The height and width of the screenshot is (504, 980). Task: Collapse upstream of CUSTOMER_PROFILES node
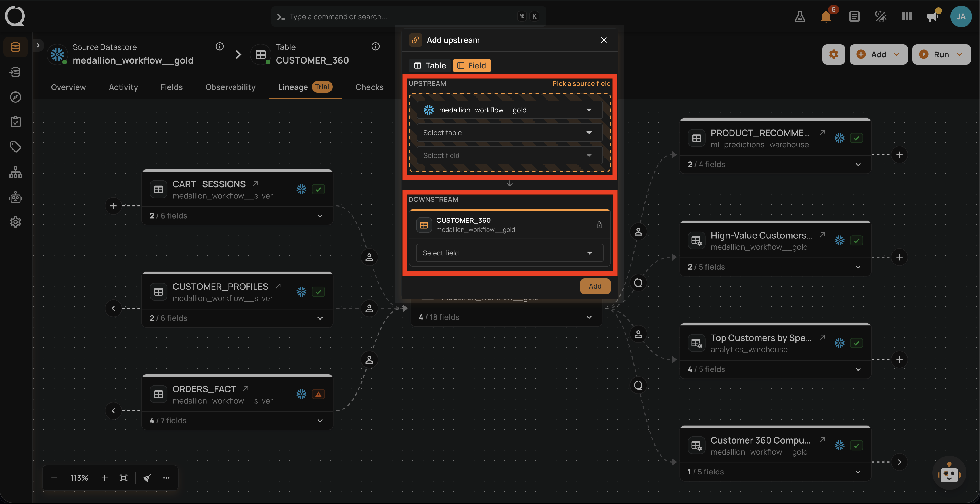point(113,308)
